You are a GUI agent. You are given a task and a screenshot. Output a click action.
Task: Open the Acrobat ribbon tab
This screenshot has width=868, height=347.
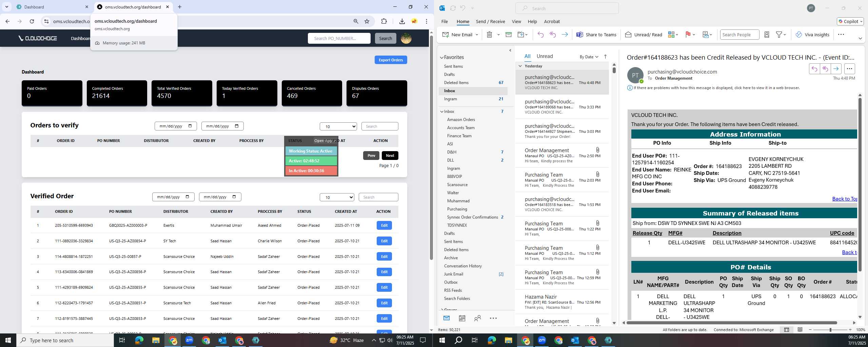pyautogui.click(x=552, y=21)
